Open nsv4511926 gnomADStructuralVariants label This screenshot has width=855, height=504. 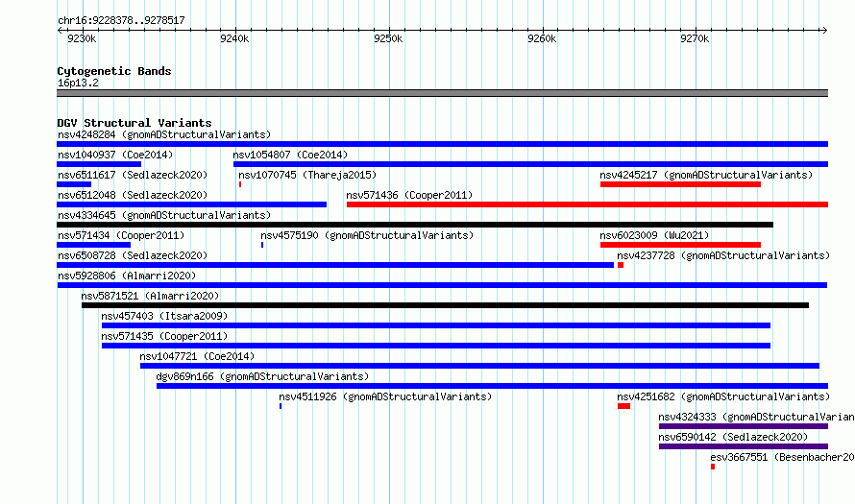tap(385, 396)
